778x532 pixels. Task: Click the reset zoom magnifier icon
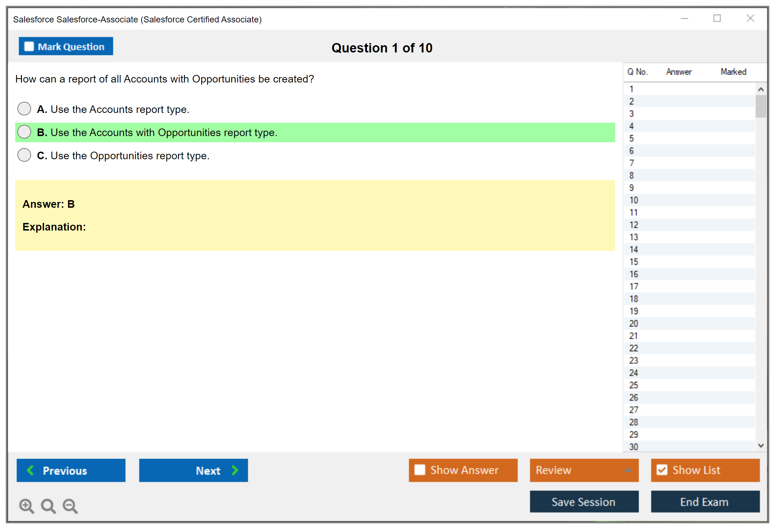tap(48, 506)
